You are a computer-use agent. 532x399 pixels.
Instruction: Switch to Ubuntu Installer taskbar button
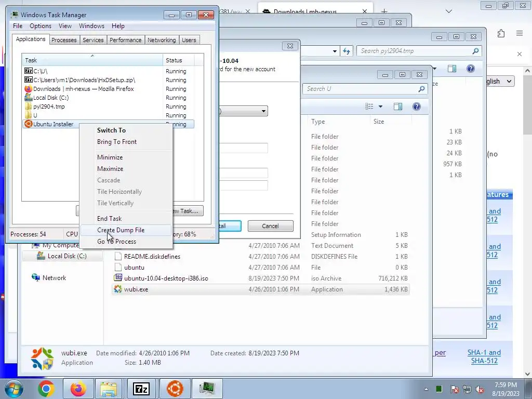tap(175, 389)
